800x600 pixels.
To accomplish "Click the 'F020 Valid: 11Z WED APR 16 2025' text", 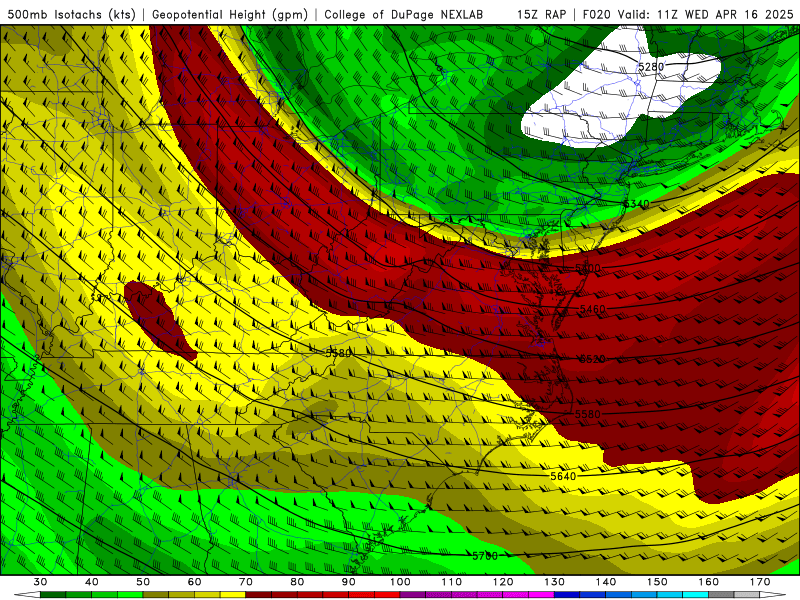I will 688,15.
